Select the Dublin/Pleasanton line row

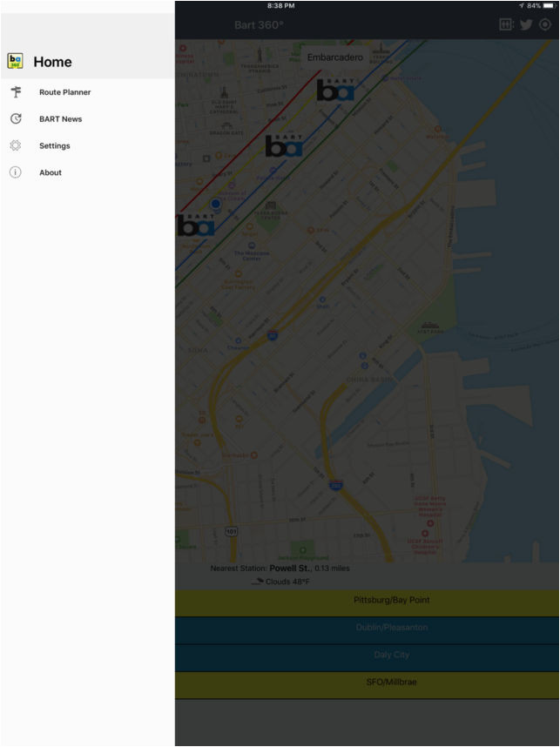click(x=367, y=630)
